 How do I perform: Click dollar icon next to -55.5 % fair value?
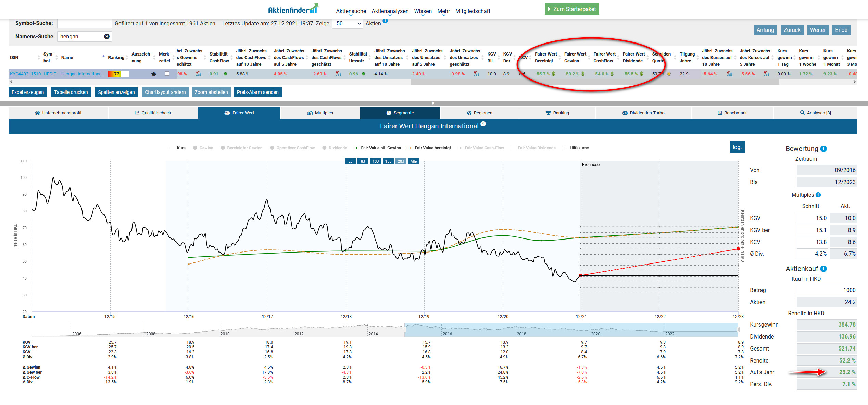pos(641,74)
